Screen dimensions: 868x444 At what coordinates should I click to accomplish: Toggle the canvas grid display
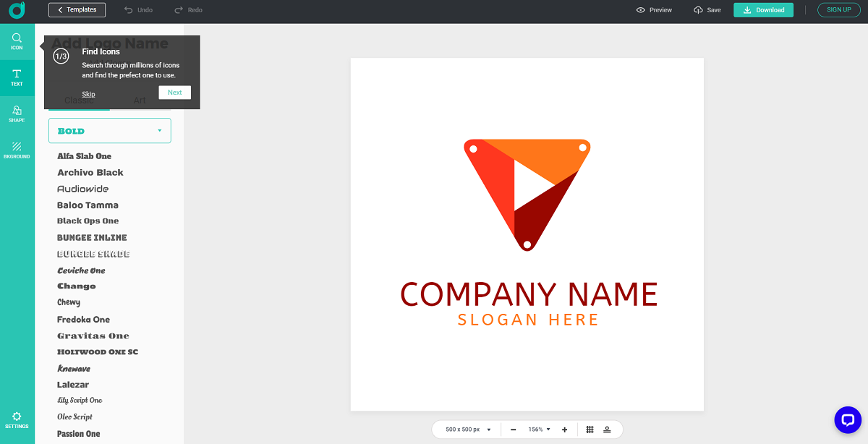point(588,429)
